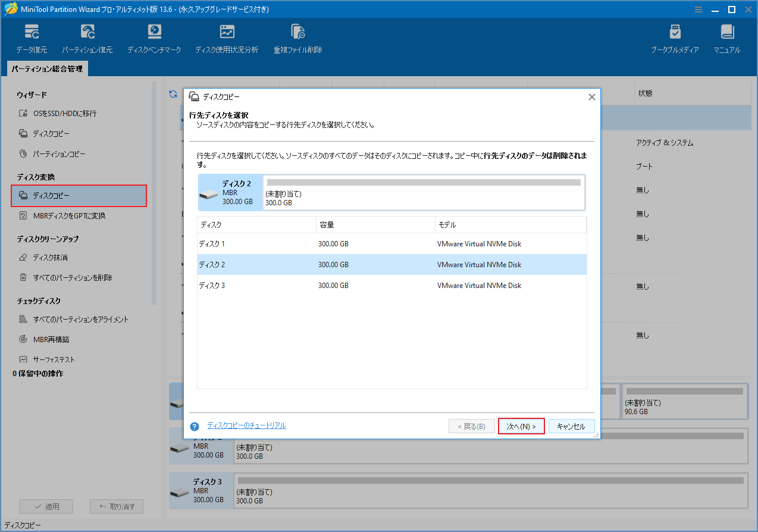The width and height of the screenshot is (758, 532).
Task: Click the 取り消す (Undo) button
Action: (x=117, y=506)
